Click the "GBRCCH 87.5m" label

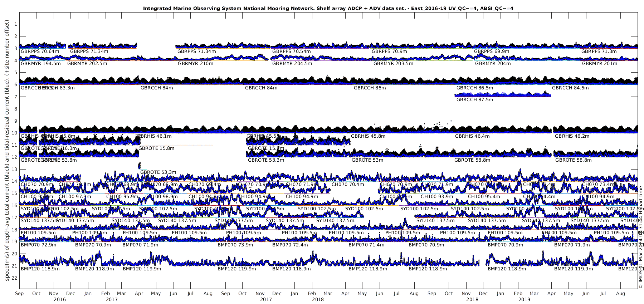pyautogui.click(x=475, y=100)
